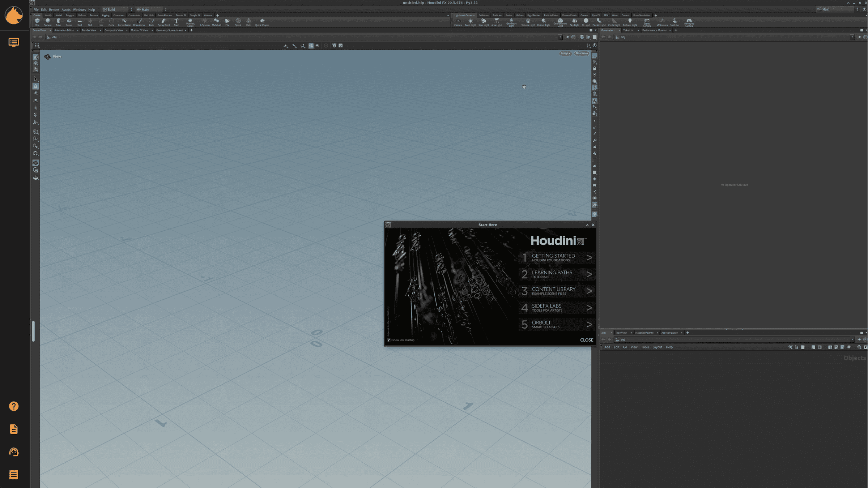Open the Build desktop dropdown

[118, 9]
